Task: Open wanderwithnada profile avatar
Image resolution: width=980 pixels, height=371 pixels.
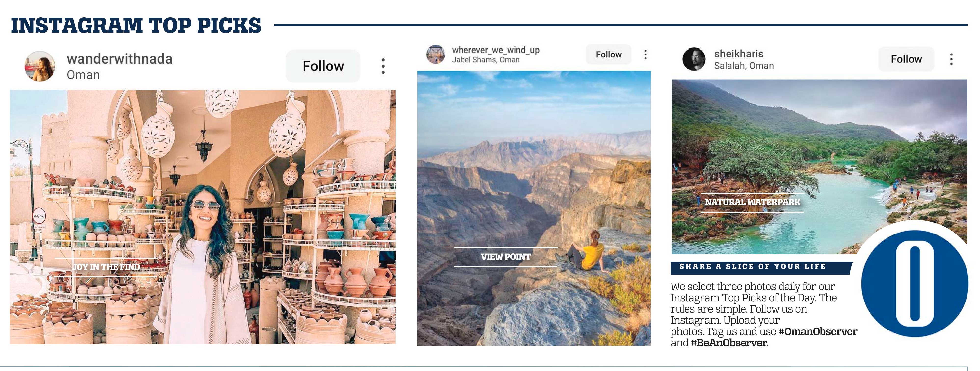Action: [40, 66]
